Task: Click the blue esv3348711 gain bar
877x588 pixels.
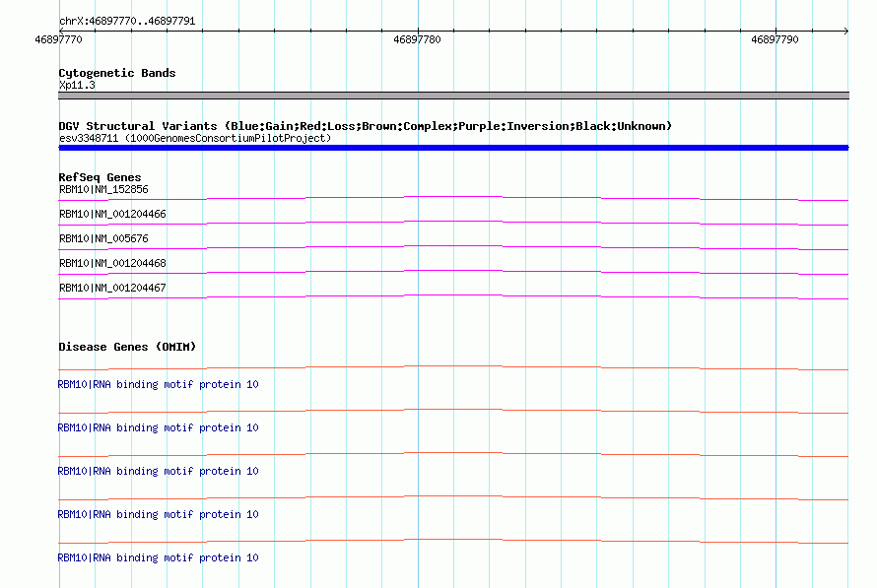Action: pyautogui.click(x=453, y=148)
